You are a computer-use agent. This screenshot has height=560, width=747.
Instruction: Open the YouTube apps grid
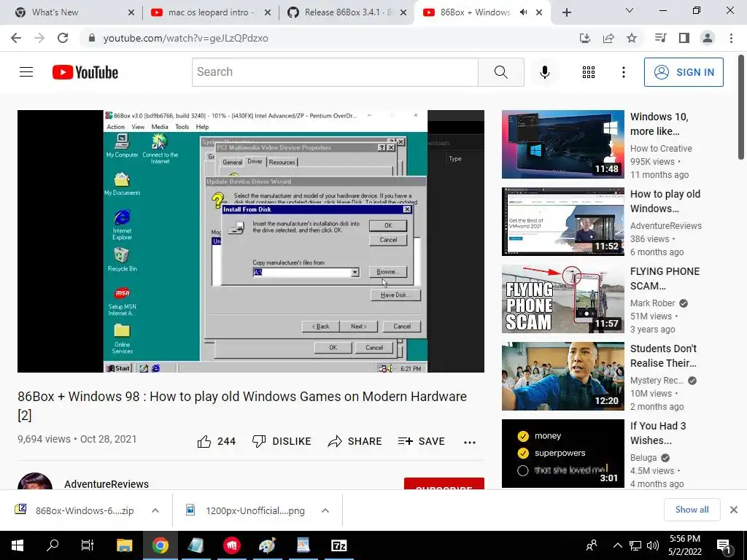[589, 72]
